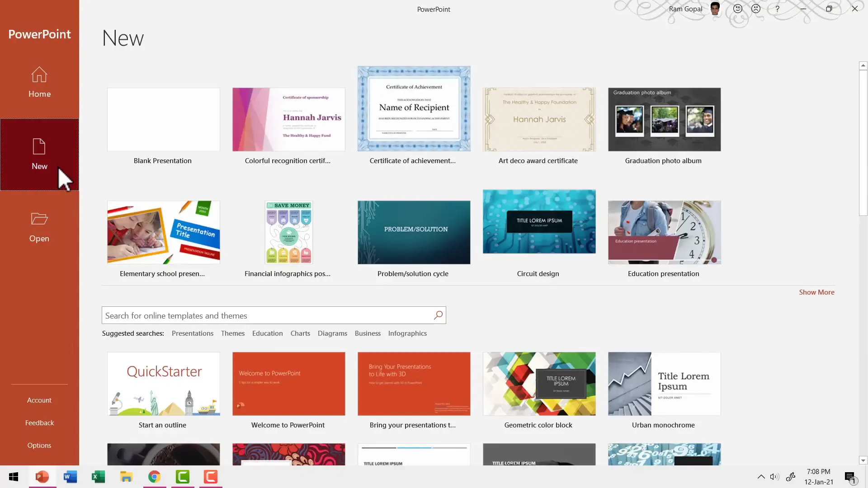Open the Help question mark icon

pyautogui.click(x=777, y=9)
